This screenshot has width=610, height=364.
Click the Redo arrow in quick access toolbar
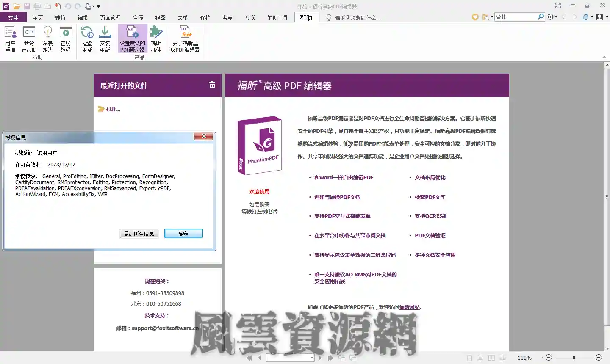(78, 6)
